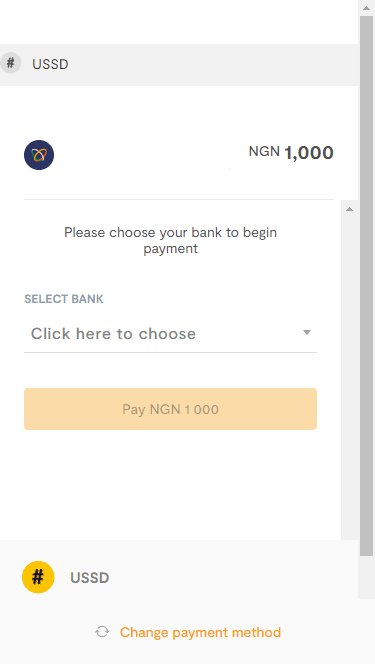Select USSD label beside yellow icon
375x664 pixels.
click(90, 578)
